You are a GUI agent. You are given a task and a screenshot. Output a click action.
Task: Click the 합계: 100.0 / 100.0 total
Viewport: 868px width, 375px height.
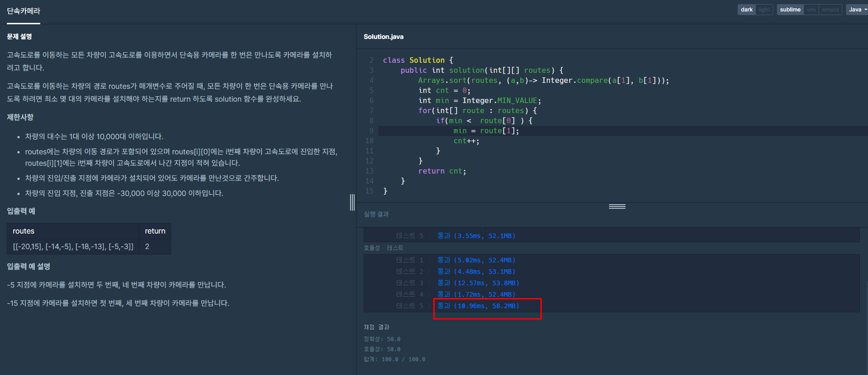[394, 359]
